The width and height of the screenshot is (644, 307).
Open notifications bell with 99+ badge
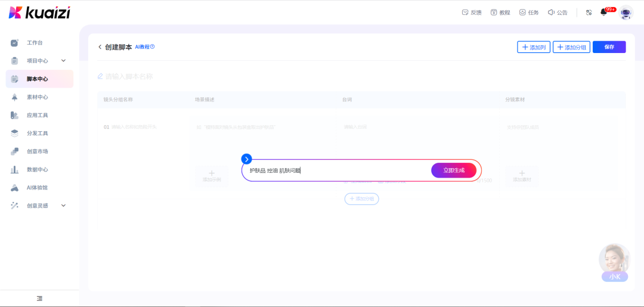[x=603, y=13]
